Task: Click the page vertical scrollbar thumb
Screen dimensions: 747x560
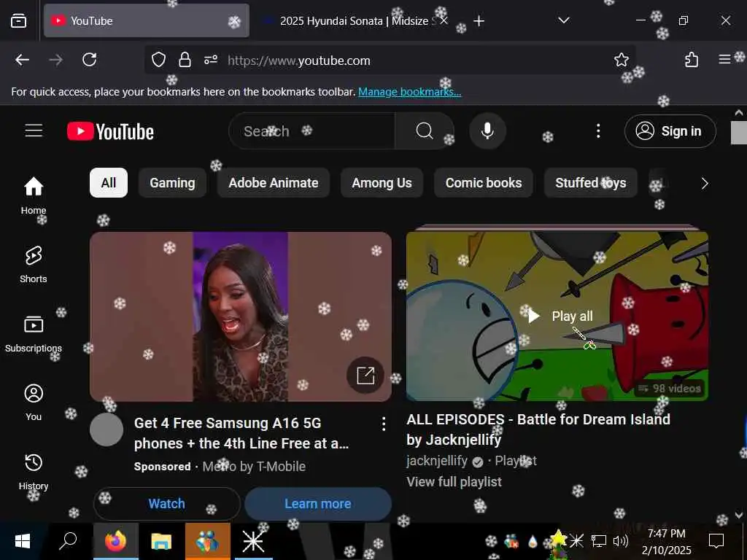Action: (x=738, y=133)
